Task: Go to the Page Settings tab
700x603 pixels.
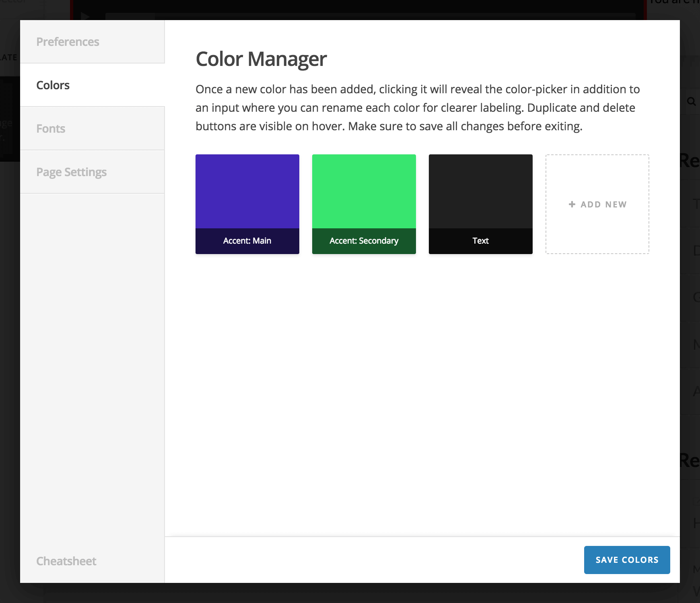Action: (71, 172)
